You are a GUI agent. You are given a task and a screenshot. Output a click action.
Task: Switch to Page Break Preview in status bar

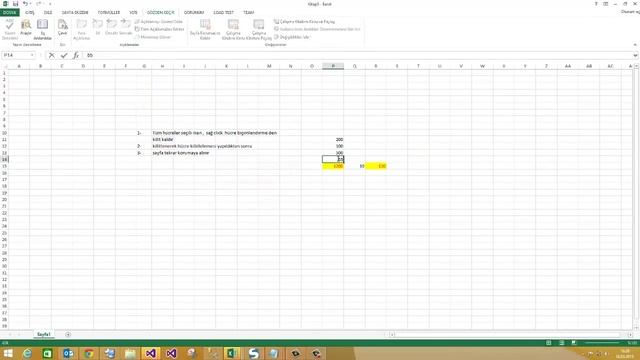[574, 343]
